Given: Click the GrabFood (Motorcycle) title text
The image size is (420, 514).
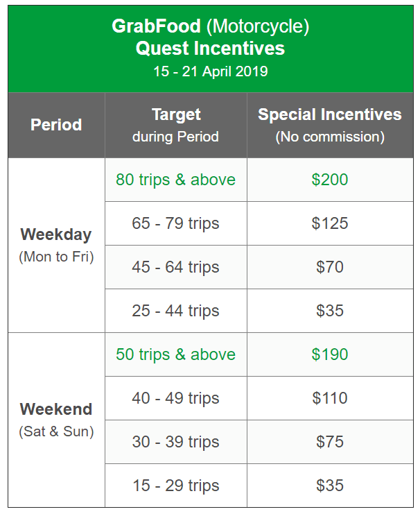Looking at the screenshot, I should click(210, 26).
